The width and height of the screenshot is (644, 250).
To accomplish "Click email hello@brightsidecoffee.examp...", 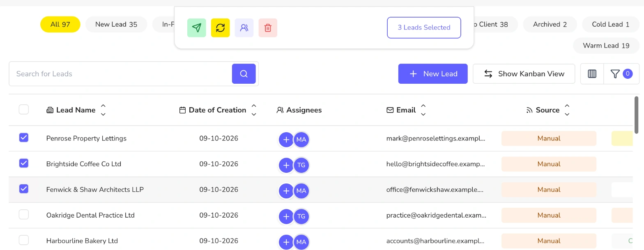I will pyautogui.click(x=436, y=164).
